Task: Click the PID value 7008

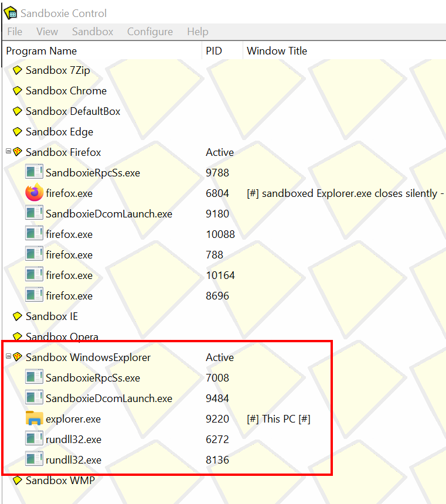Action: point(217,377)
